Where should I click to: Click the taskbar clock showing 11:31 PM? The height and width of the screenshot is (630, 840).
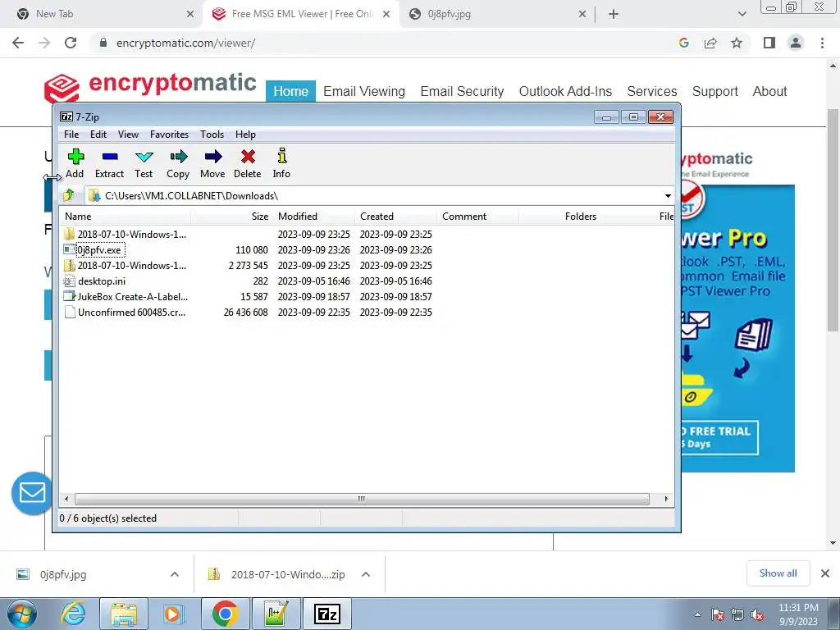pyautogui.click(x=798, y=614)
